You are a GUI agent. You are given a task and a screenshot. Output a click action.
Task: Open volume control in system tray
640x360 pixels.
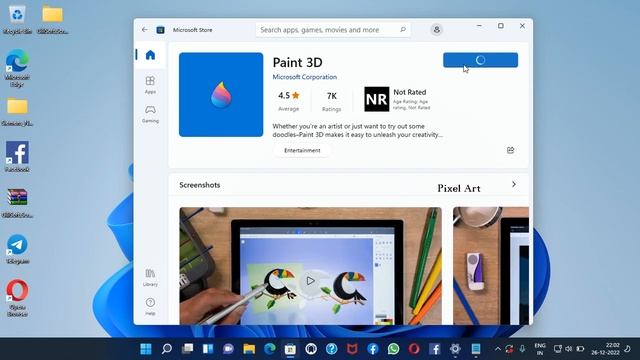click(x=569, y=349)
